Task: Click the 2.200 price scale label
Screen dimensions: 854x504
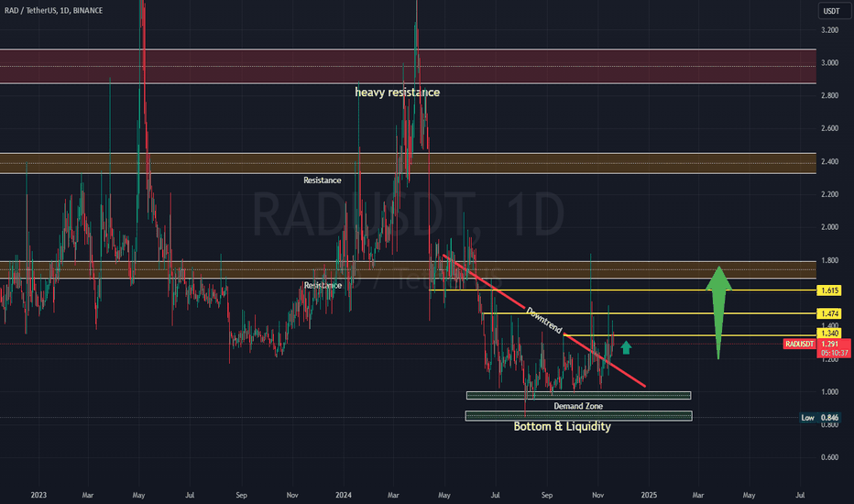Action: (829, 194)
